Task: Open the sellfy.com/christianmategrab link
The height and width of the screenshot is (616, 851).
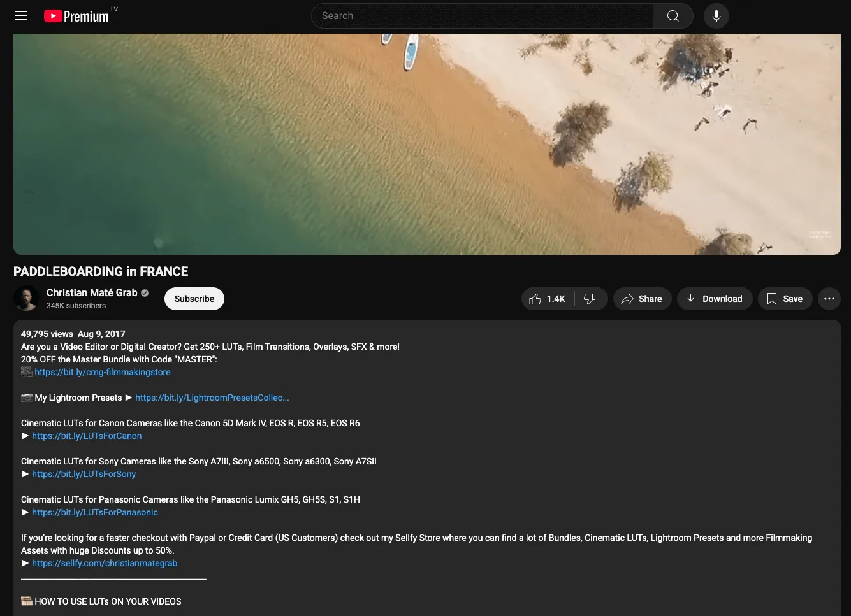Action: (105, 563)
